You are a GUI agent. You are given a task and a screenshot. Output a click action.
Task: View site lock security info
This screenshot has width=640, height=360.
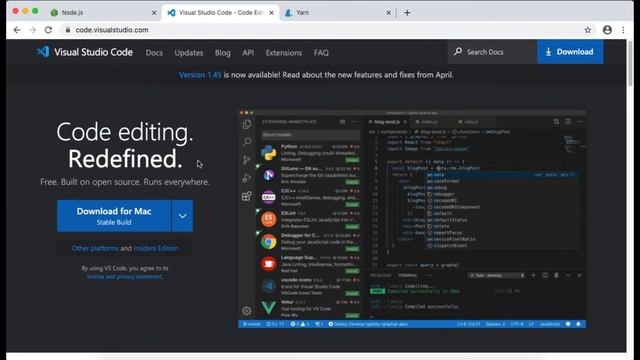pos(68,30)
